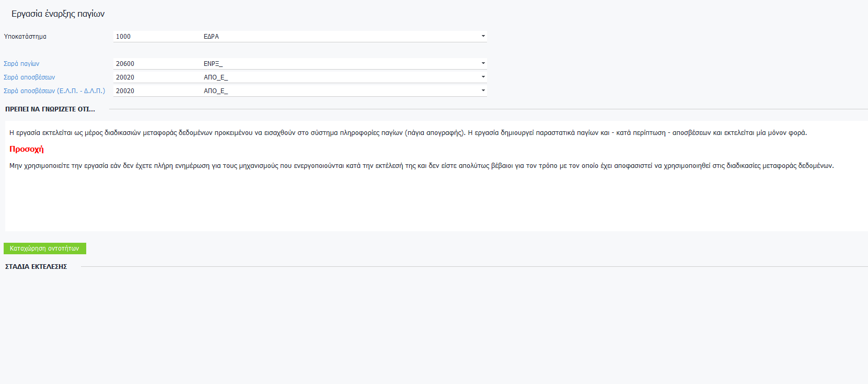Image resolution: width=868 pixels, height=384 pixels.
Task: Open the Υποκατάστημα dropdown arrow
Action: pyautogui.click(x=483, y=36)
